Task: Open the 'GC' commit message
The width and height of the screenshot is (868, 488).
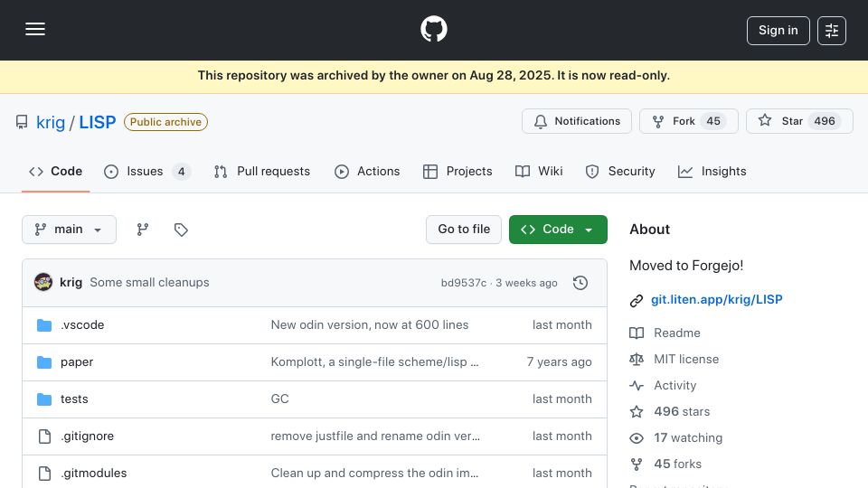Action: click(x=279, y=399)
